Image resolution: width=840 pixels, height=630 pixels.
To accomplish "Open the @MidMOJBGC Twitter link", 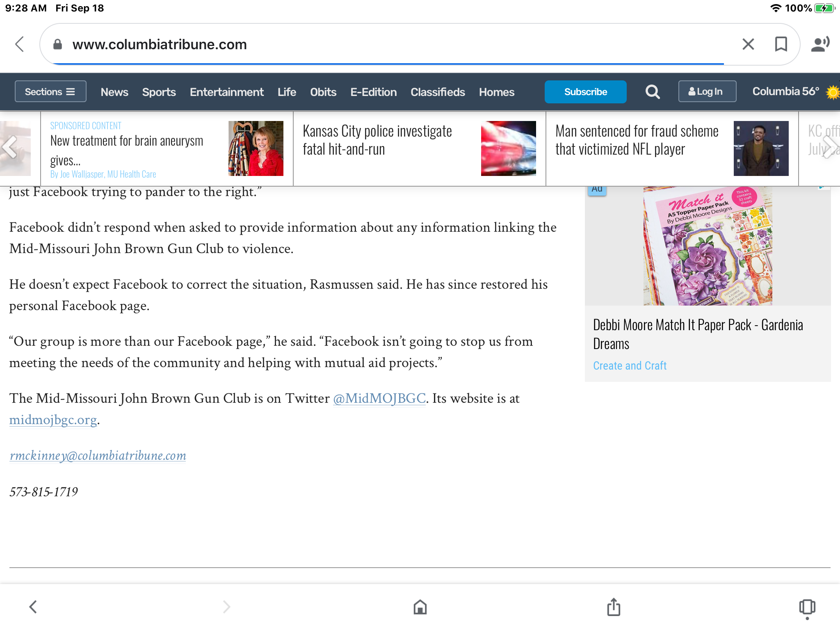I will click(x=379, y=398).
